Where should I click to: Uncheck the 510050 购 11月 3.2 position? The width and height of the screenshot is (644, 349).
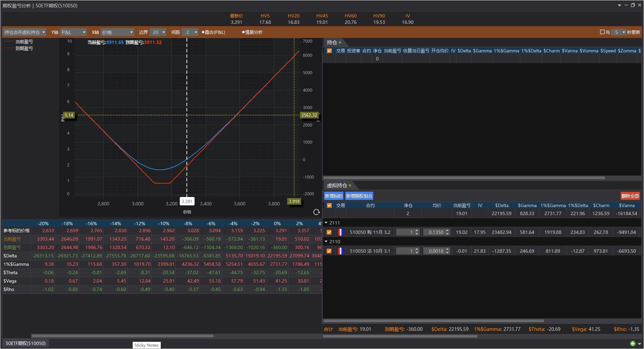pyautogui.click(x=329, y=232)
